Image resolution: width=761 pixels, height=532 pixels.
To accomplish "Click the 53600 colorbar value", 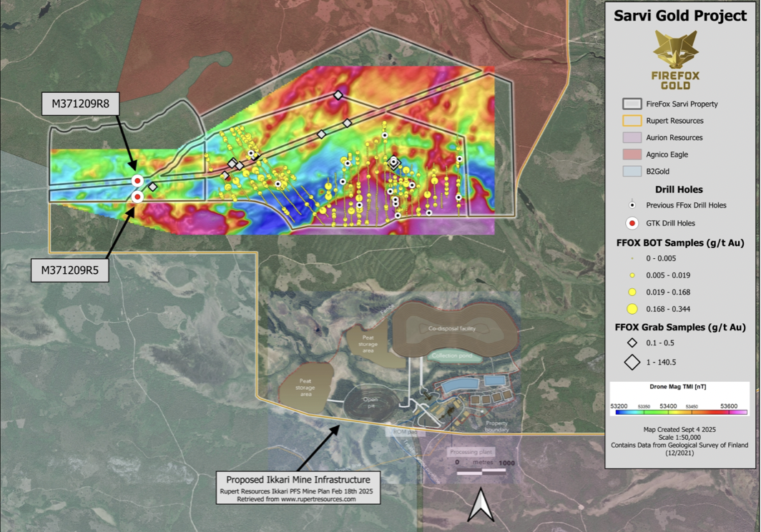I will (729, 406).
